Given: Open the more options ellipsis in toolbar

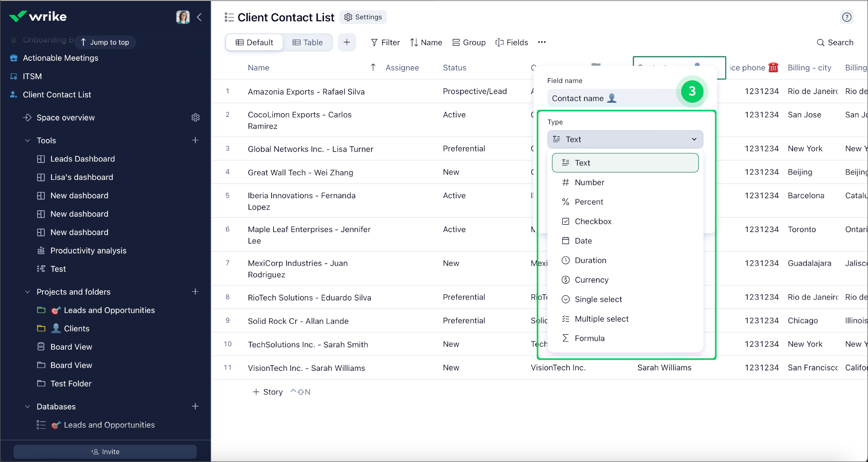Looking at the screenshot, I should [542, 42].
